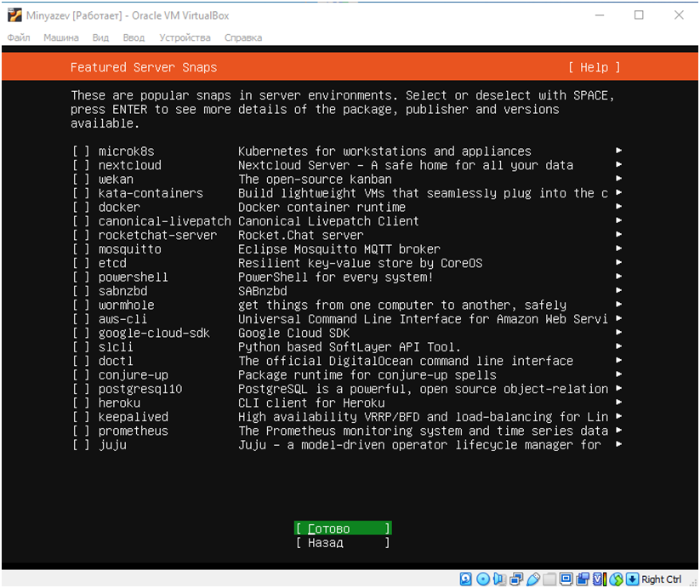Click 'Google Cloud SDK' description text

pyautogui.click(x=293, y=333)
